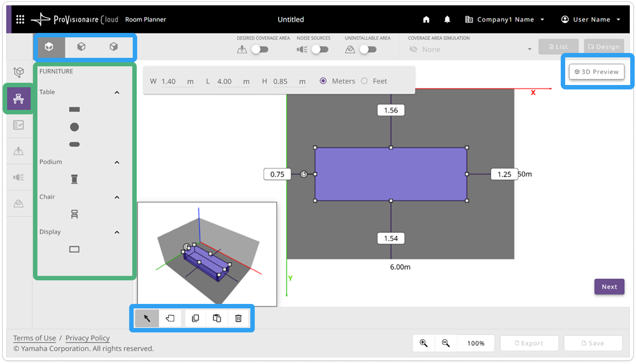Screen dimensions: 636x364
Task: Open Coverage Area Simulation dropdown
Action: click(x=471, y=49)
